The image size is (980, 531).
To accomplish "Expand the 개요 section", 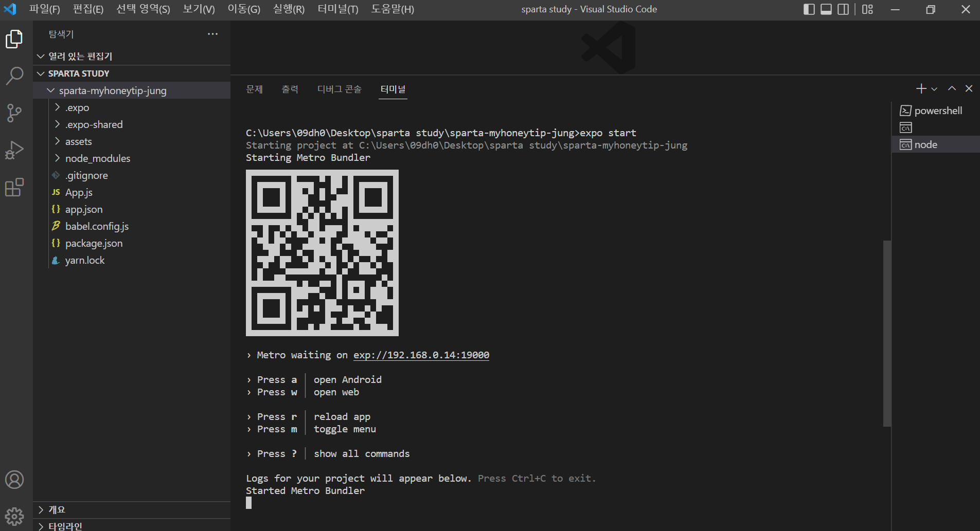I will pos(132,509).
